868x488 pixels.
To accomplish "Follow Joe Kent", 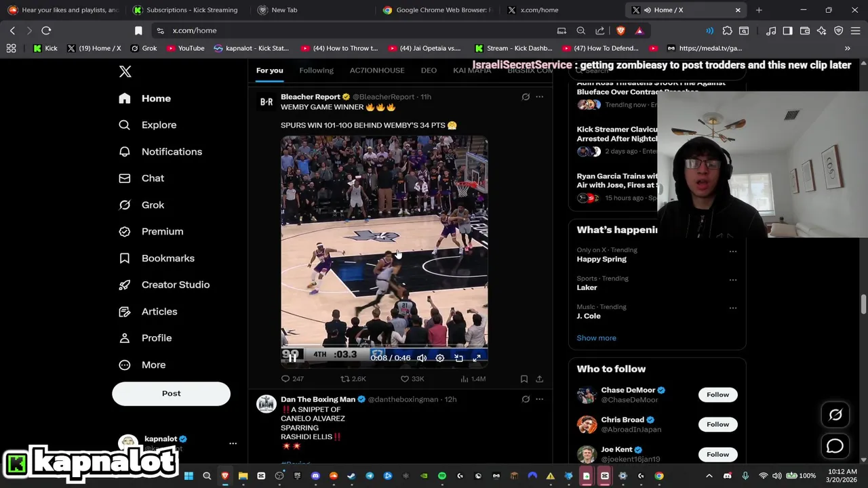I will pos(717,454).
